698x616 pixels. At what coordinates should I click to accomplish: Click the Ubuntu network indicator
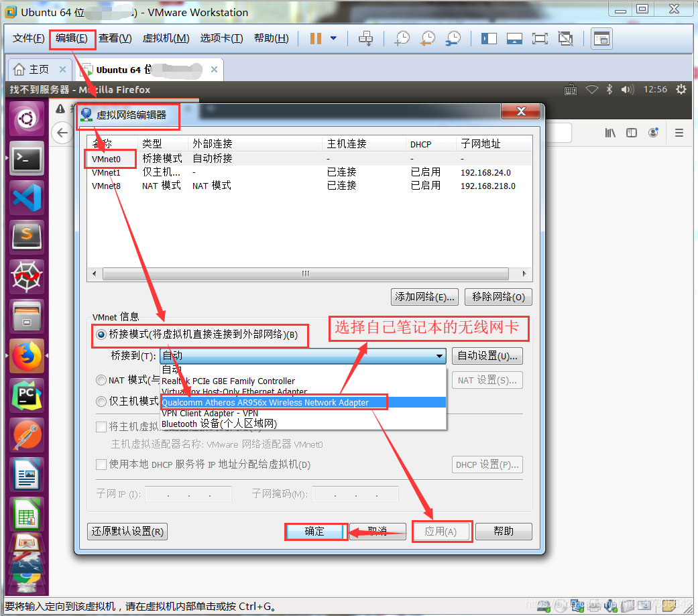591,89
